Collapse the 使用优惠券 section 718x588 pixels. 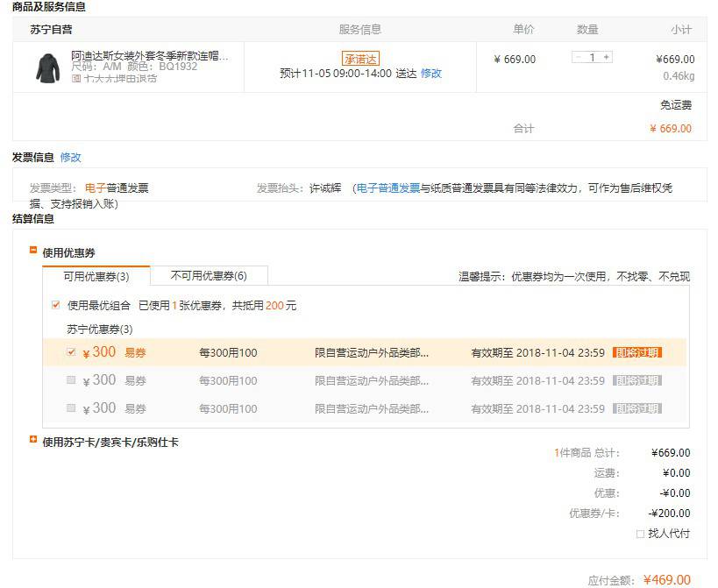click(x=33, y=250)
